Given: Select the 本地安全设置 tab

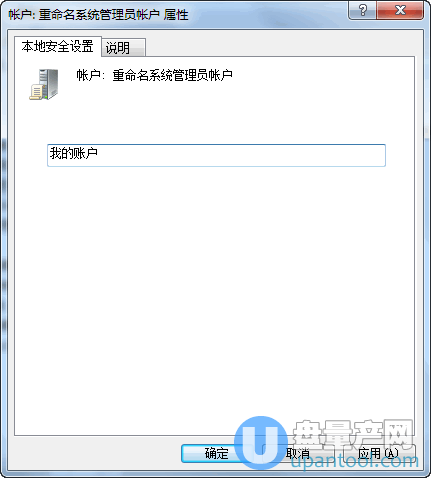Looking at the screenshot, I should (58, 46).
